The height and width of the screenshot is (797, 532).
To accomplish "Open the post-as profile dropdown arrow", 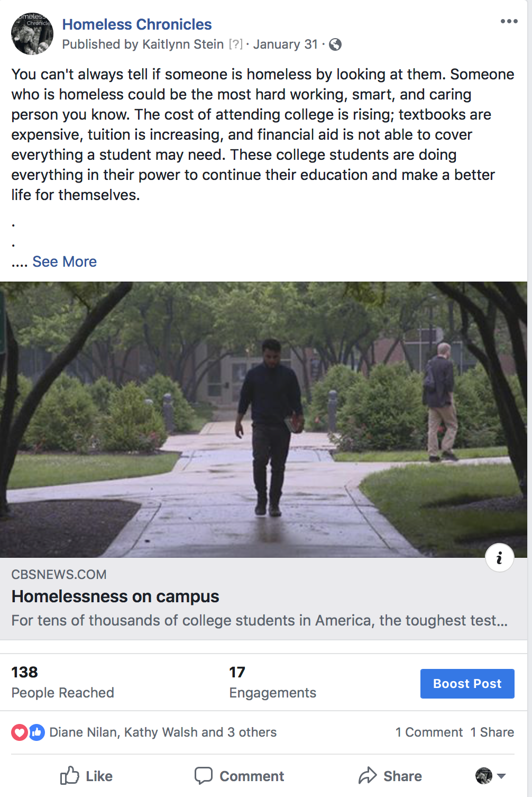I will tap(501, 776).
